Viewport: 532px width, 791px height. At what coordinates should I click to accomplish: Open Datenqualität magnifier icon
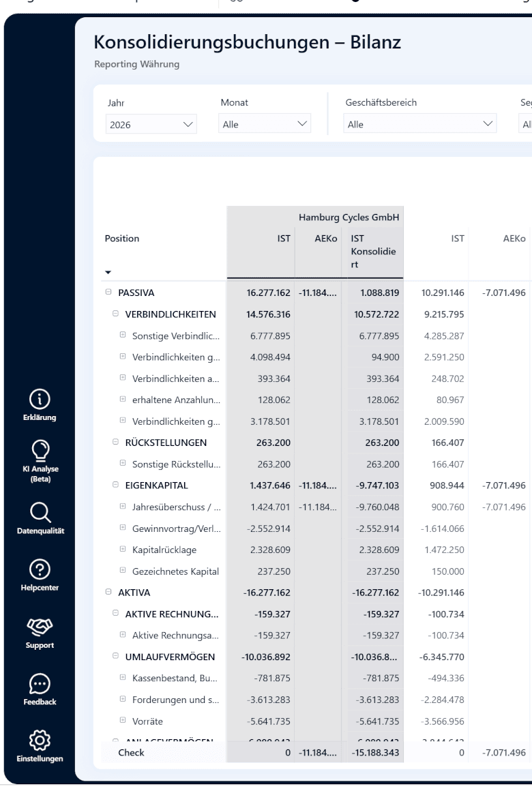click(40, 513)
